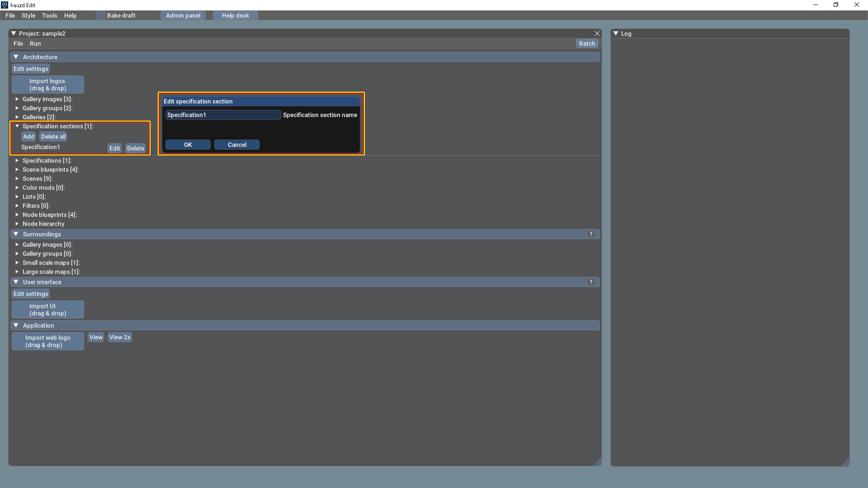Expand Node hierarchy tree item

click(x=17, y=224)
